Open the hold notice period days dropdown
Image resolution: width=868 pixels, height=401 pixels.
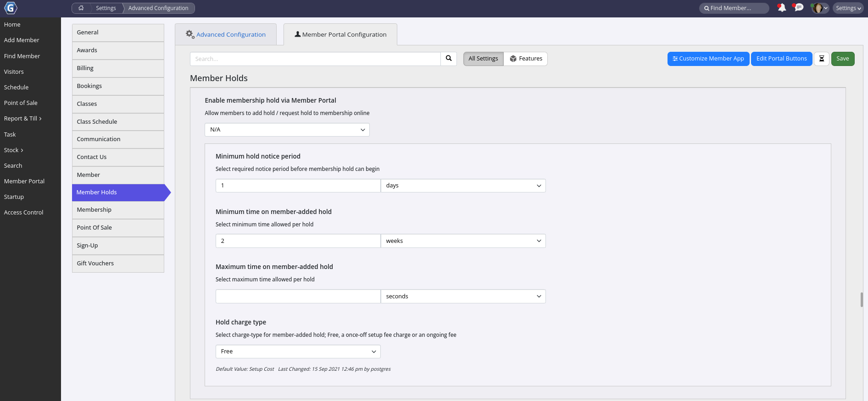click(463, 186)
